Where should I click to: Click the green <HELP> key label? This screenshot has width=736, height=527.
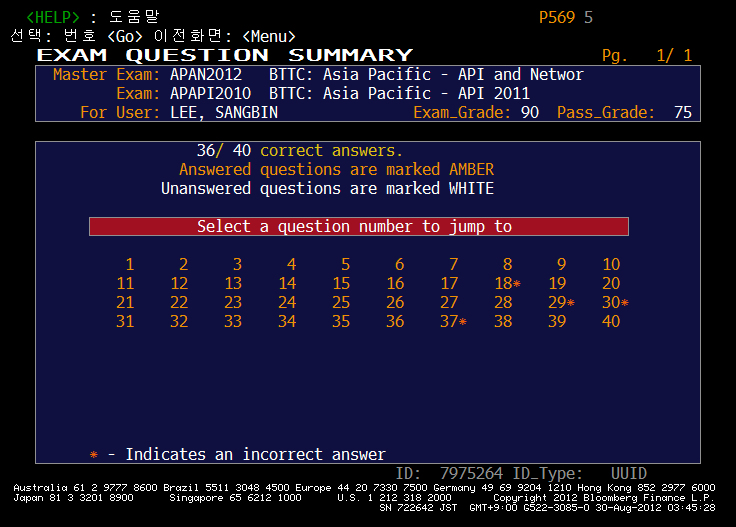[x=53, y=17]
